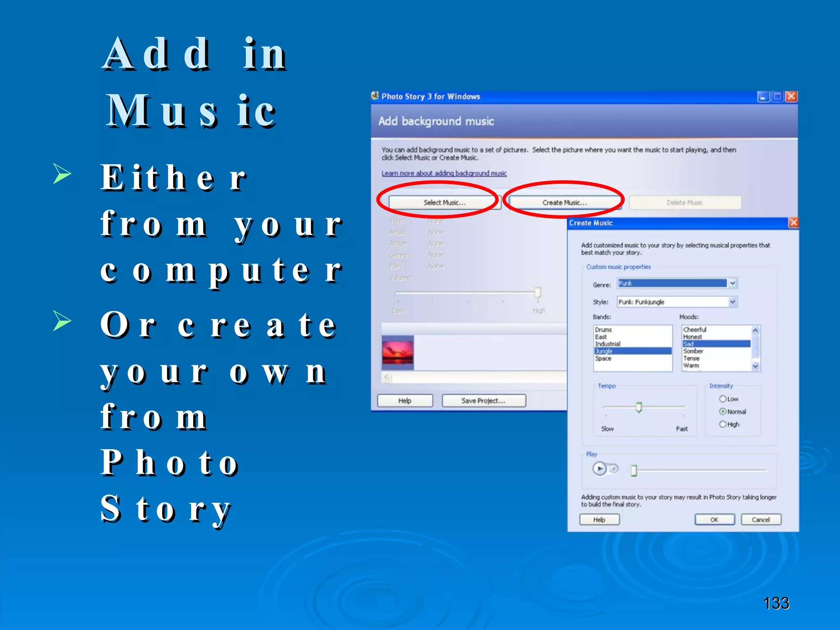Select the sunset picture thumbnail

click(397, 352)
